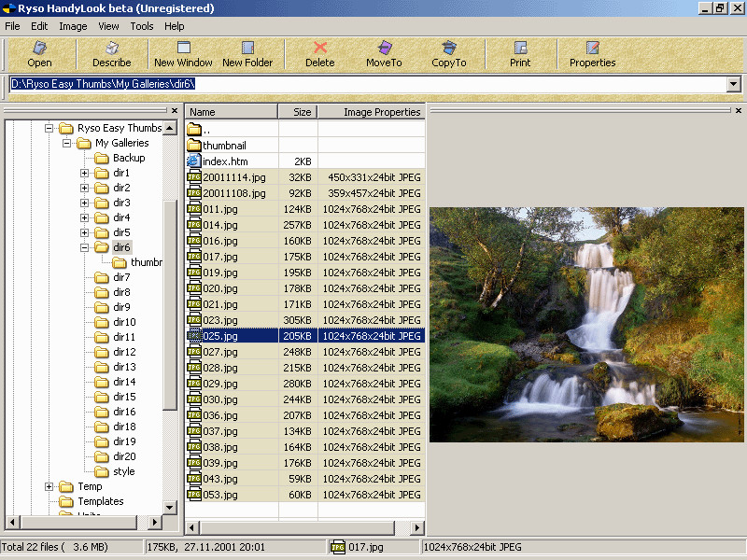
Task: Select the thumbr subfolder under dir6
Action: click(147, 262)
